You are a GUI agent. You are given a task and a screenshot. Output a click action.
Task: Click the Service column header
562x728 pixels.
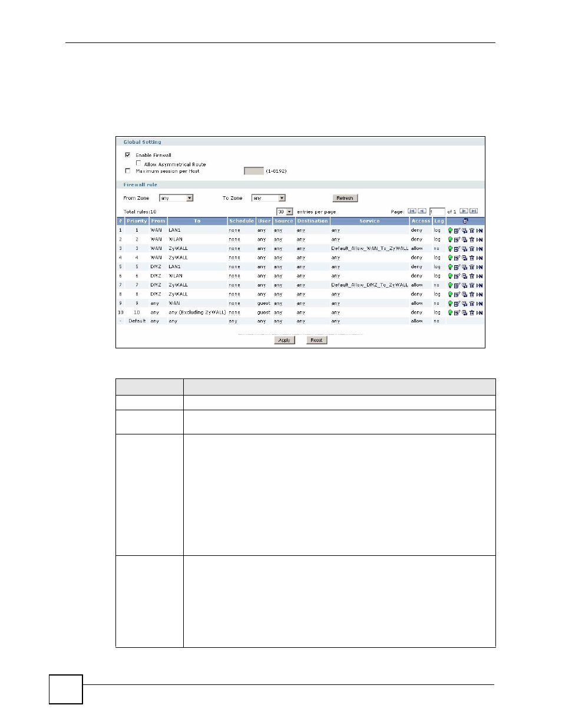point(369,221)
